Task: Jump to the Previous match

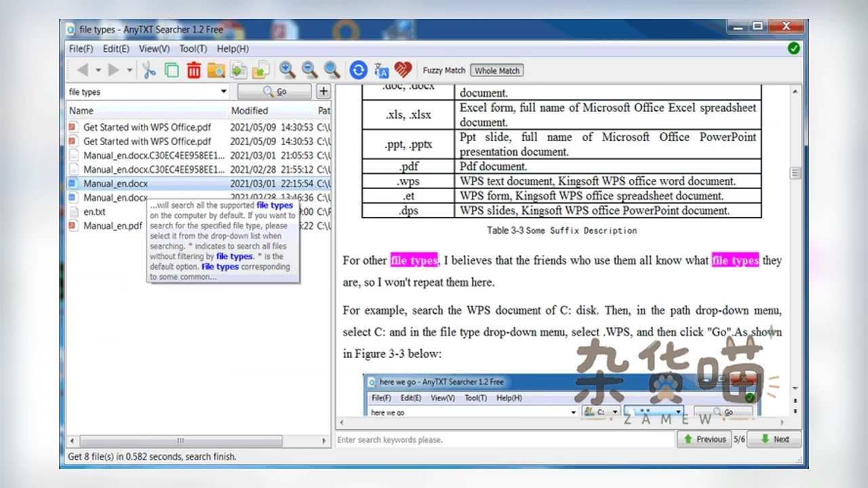Action: (x=704, y=439)
